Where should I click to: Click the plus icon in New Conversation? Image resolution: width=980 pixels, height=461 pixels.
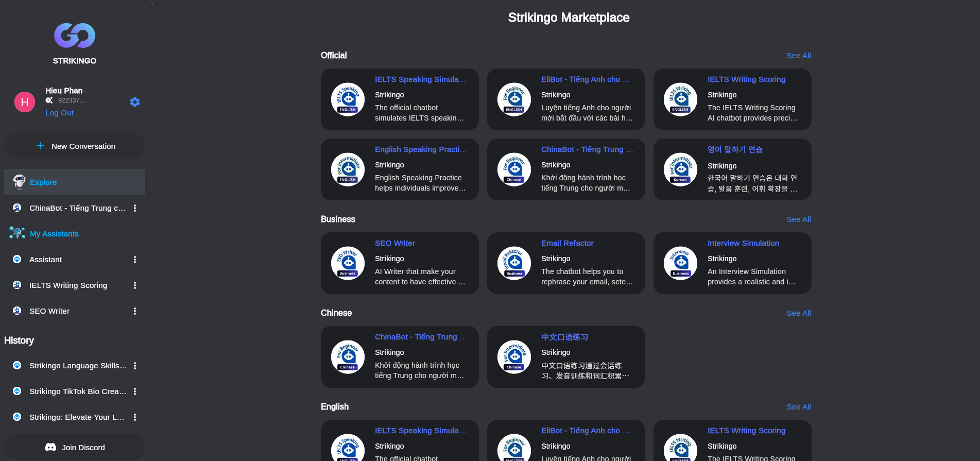click(x=40, y=146)
